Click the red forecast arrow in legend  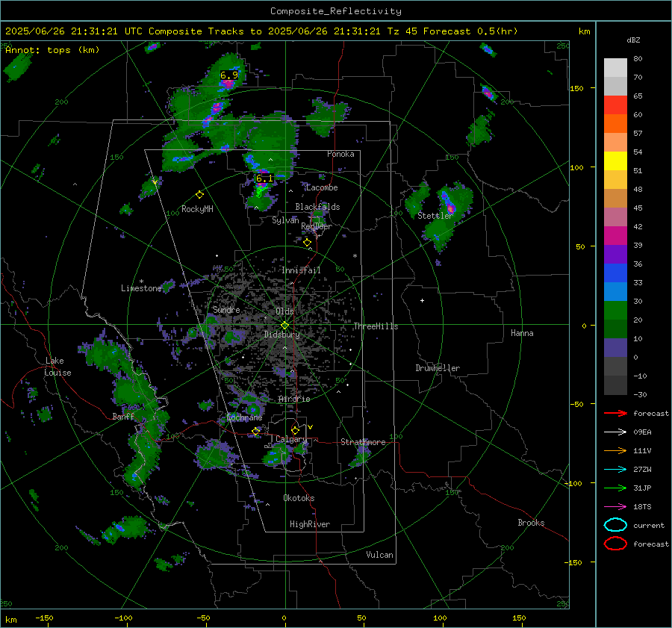tap(615, 413)
